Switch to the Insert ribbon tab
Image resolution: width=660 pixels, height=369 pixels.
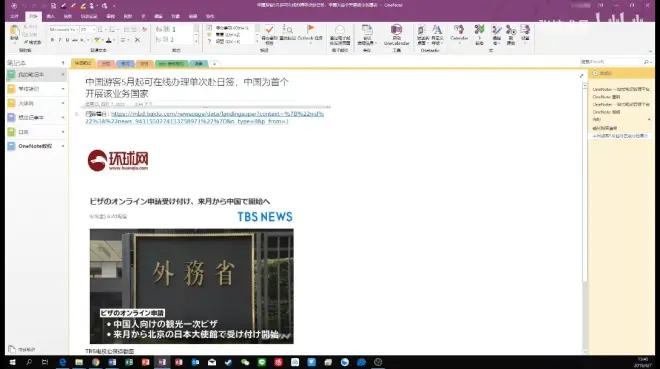(51, 16)
